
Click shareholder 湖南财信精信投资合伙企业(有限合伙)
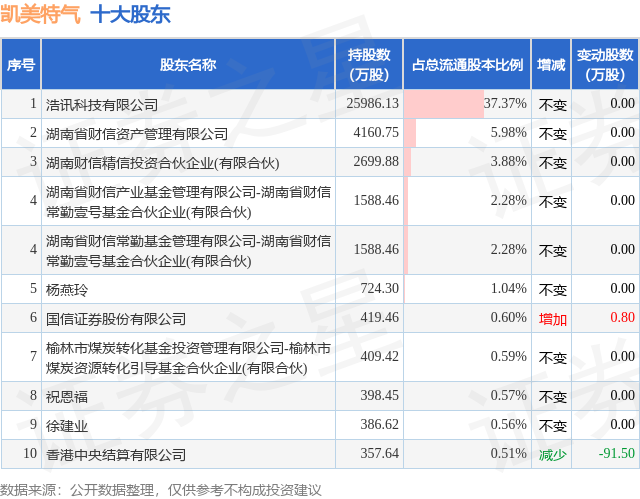coord(162,163)
